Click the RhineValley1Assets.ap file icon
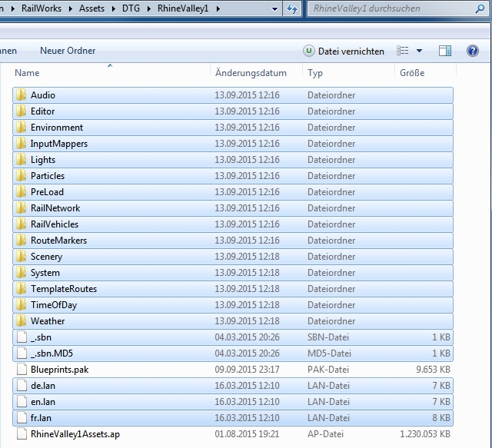Viewport: 492px width, 448px height. tap(22, 434)
